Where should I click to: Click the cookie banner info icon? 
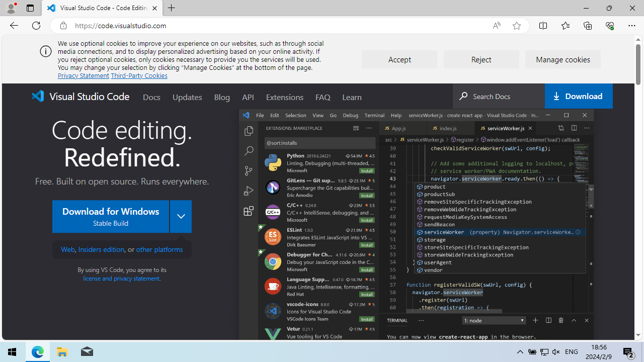[x=46, y=51]
